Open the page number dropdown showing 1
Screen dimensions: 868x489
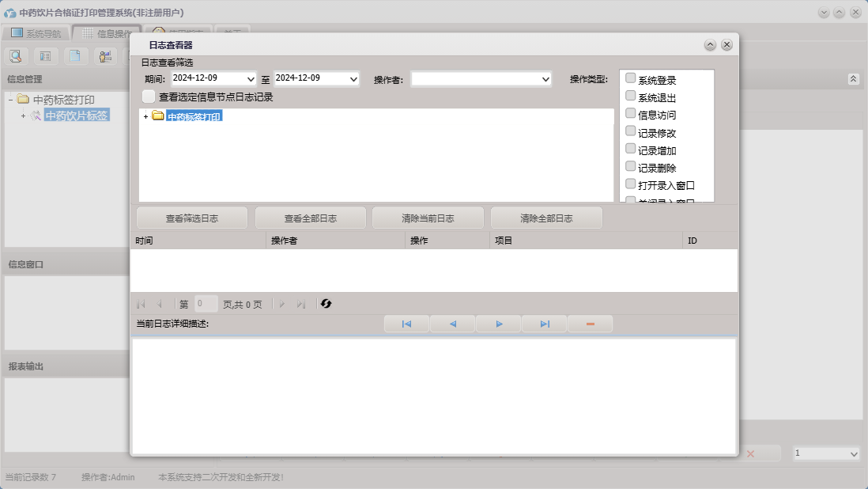[x=853, y=454]
